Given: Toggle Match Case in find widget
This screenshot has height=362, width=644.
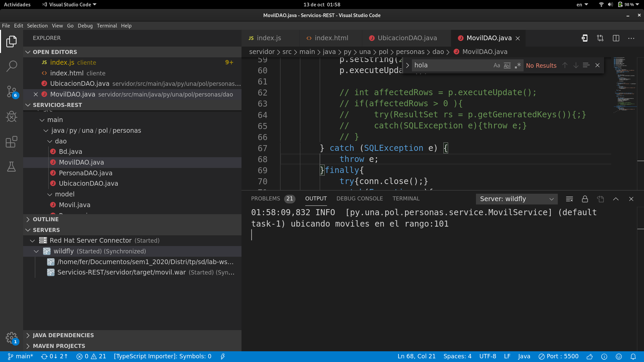Looking at the screenshot, I should pos(496,66).
